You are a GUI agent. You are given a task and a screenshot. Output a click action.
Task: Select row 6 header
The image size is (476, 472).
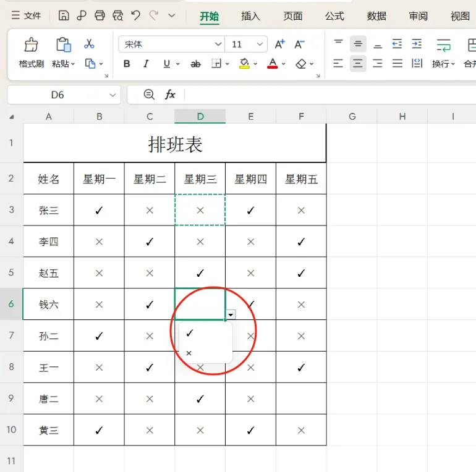click(x=11, y=304)
